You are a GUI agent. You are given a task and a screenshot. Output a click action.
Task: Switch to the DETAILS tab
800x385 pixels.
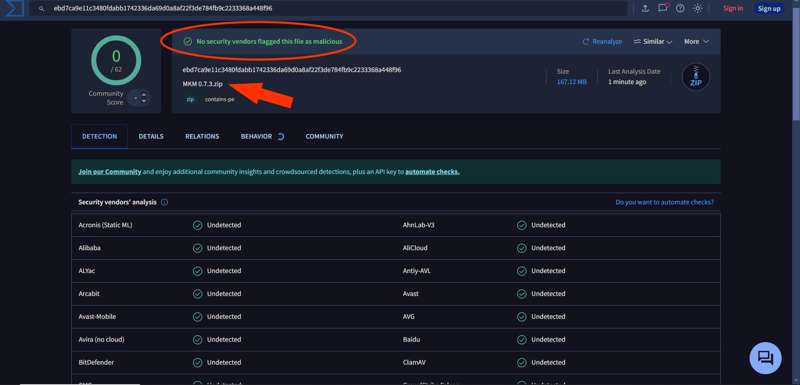tap(151, 137)
